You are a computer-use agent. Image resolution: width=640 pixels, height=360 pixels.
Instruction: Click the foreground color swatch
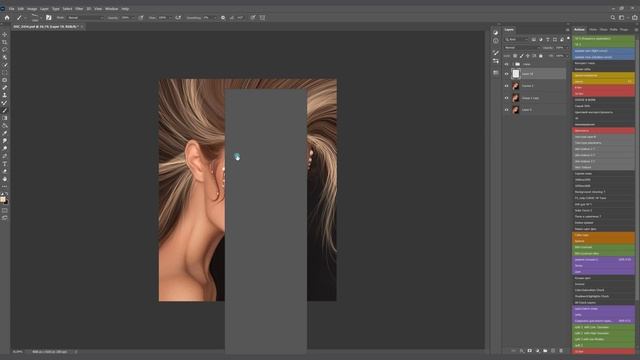click(x=3, y=199)
